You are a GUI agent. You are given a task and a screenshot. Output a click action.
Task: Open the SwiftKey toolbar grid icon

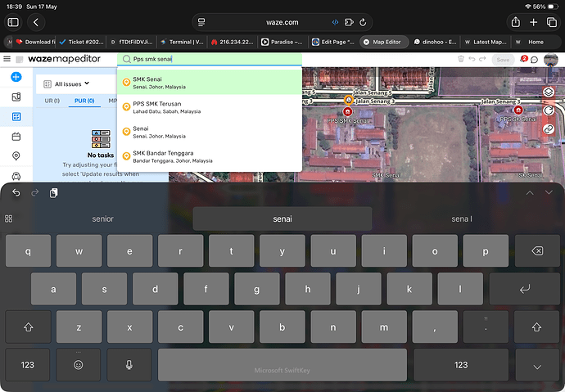(9, 219)
